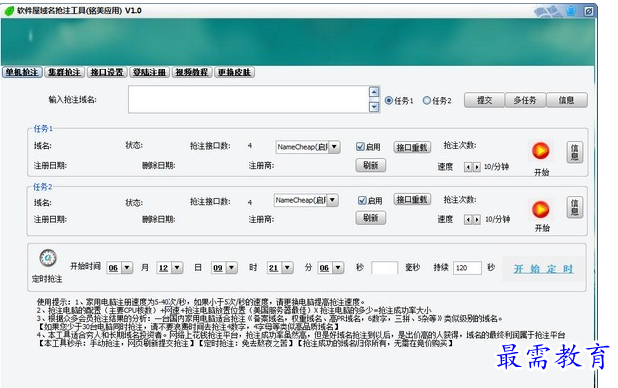Start Task 2 with the orange play icon
This screenshot has height=388, width=618.
pyautogui.click(x=540, y=209)
